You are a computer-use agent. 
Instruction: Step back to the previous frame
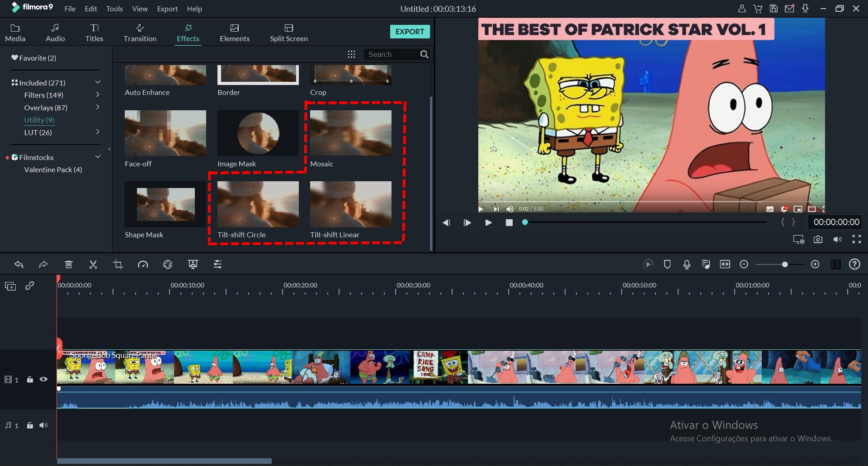click(x=446, y=223)
